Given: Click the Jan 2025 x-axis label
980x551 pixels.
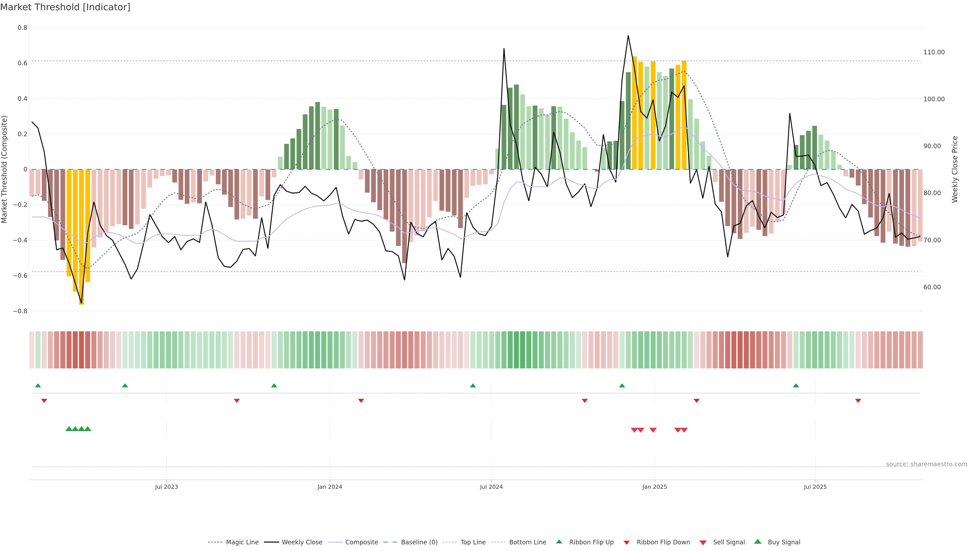Looking at the screenshot, I should 654,487.
